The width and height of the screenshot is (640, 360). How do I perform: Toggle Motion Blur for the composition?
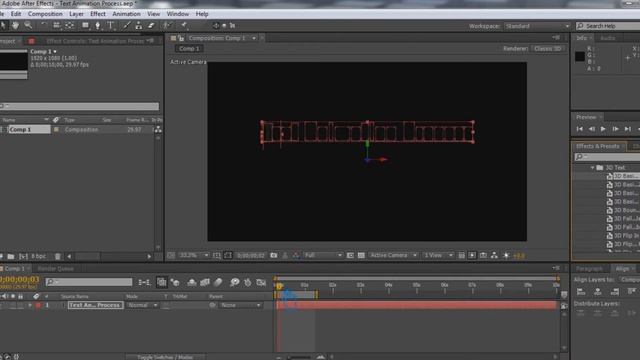(x=218, y=282)
